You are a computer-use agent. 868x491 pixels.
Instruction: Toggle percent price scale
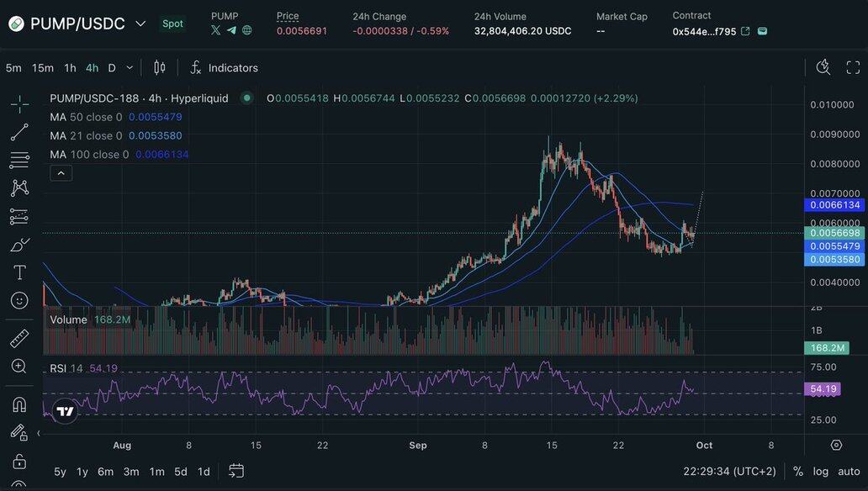click(797, 471)
